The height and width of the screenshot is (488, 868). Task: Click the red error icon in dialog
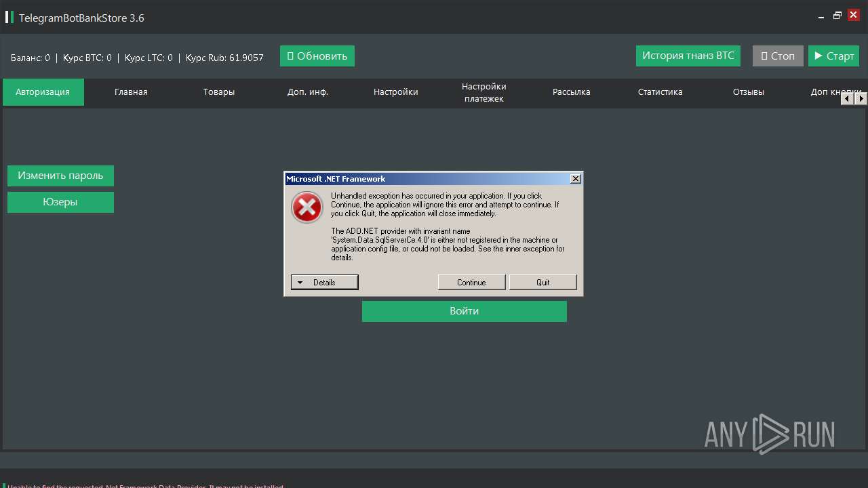point(307,207)
